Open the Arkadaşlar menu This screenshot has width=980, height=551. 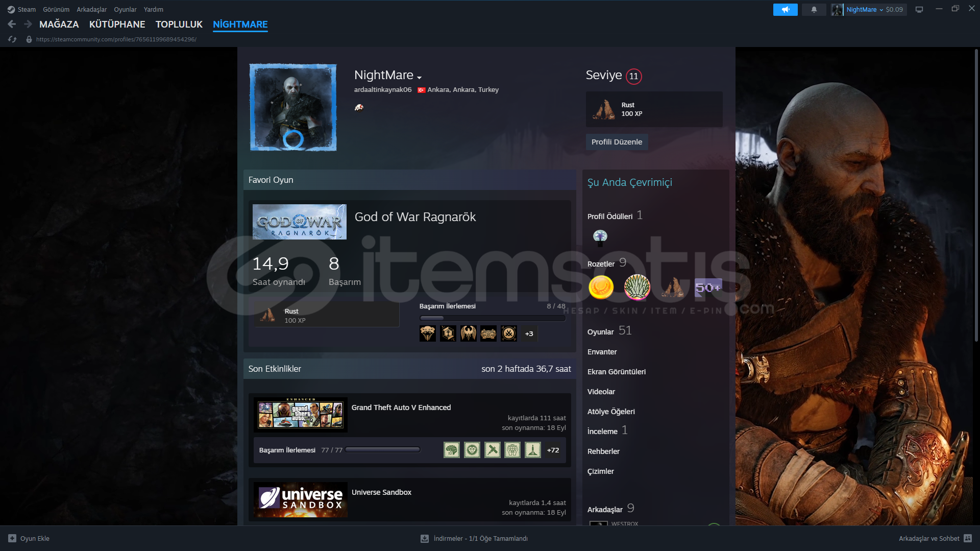pos(92,9)
